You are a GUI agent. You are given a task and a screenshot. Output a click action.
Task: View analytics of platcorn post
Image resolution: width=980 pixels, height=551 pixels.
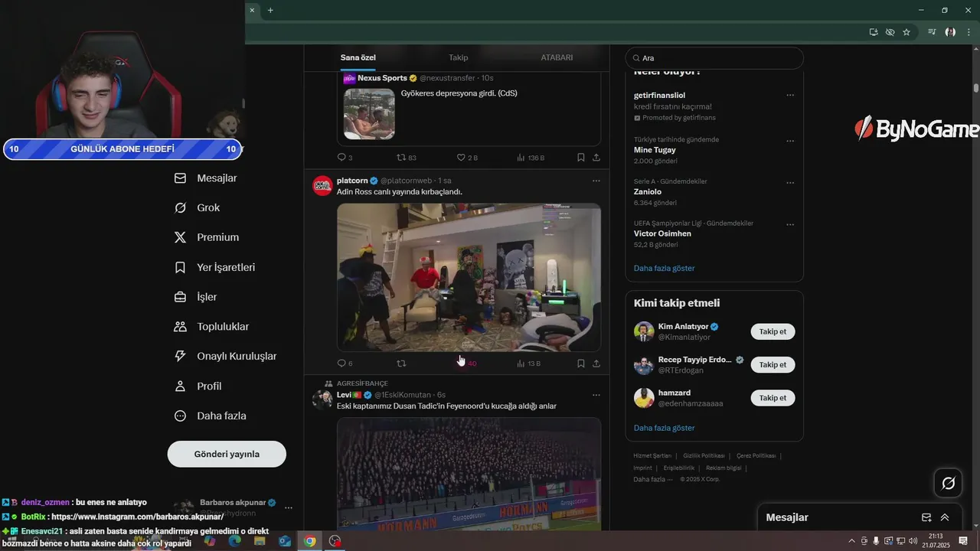529,364
